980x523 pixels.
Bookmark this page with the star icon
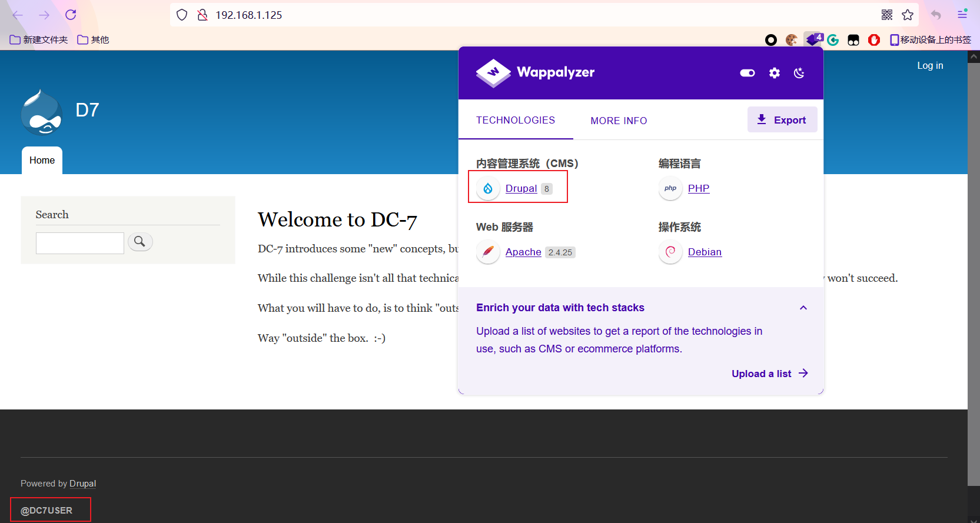(x=908, y=15)
